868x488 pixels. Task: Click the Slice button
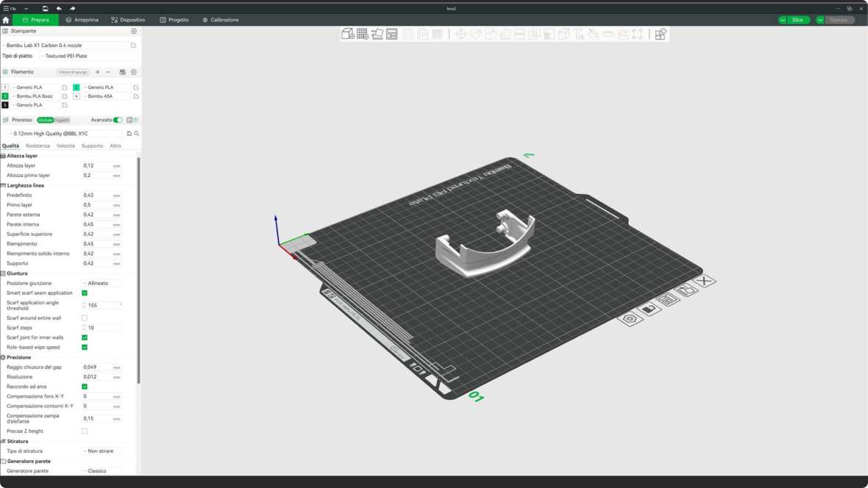797,20
